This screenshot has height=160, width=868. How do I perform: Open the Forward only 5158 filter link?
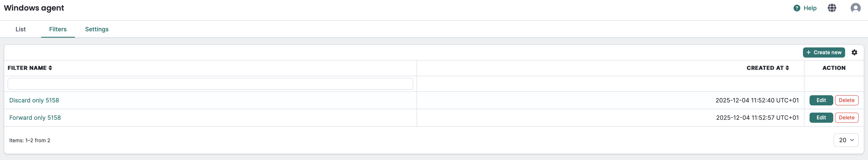[34, 117]
